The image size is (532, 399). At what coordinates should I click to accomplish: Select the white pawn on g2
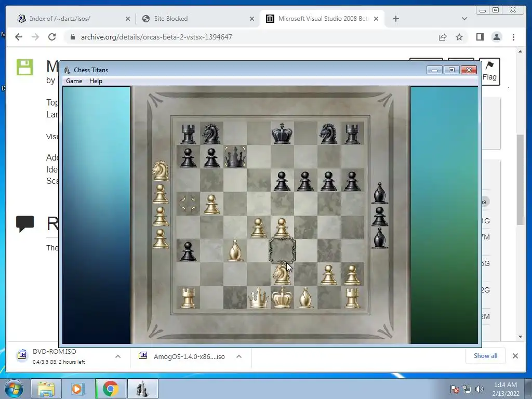(x=329, y=274)
